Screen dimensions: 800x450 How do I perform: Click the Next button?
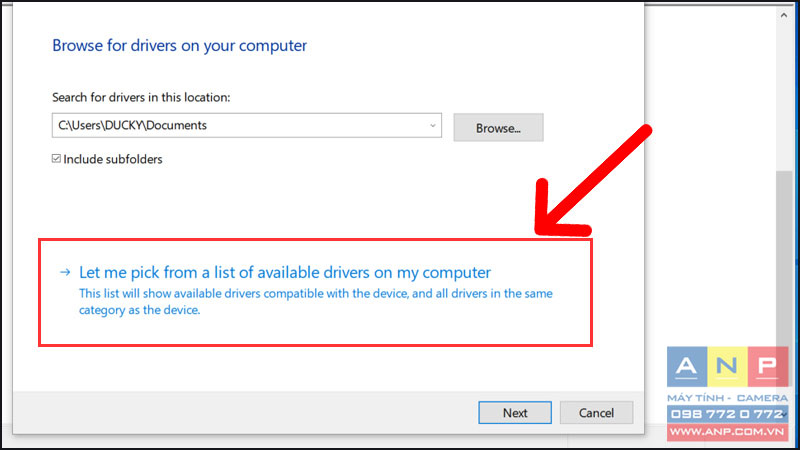point(515,412)
